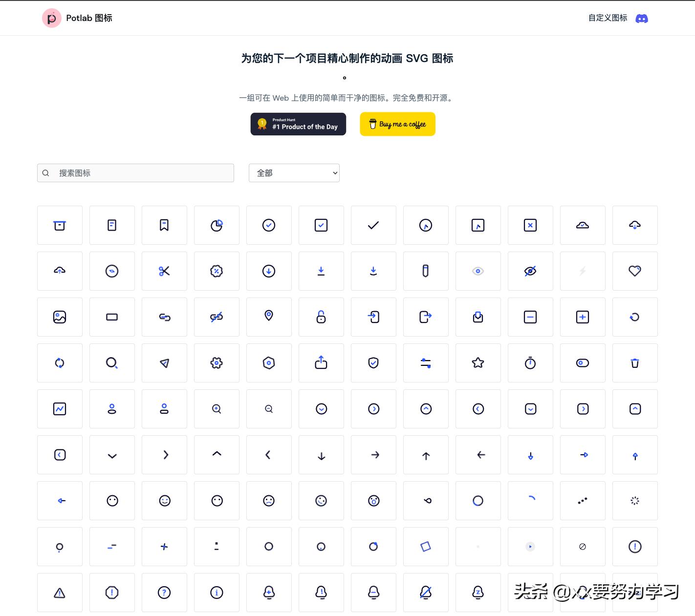Select the settings gear icon
Image resolution: width=695 pixels, height=616 pixels.
click(217, 363)
